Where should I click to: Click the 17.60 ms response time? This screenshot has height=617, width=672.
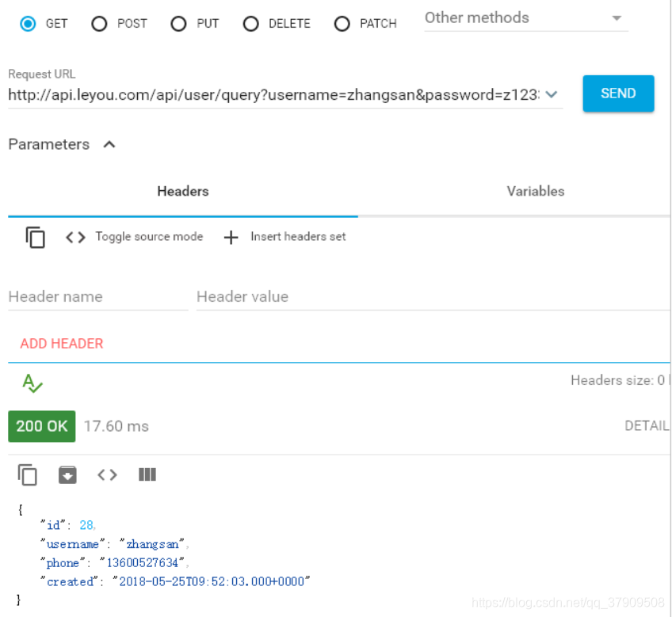point(116,426)
